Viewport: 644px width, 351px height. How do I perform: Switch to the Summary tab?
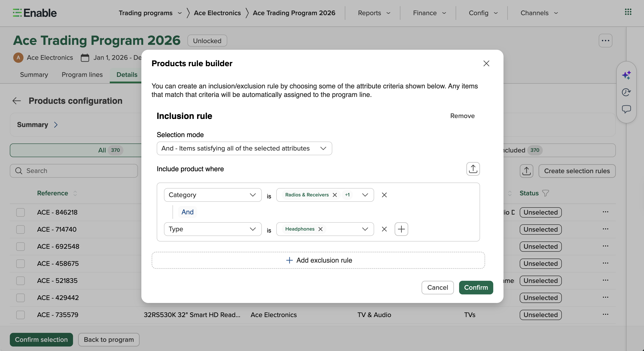pyautogui.click(x=34, y=75)
